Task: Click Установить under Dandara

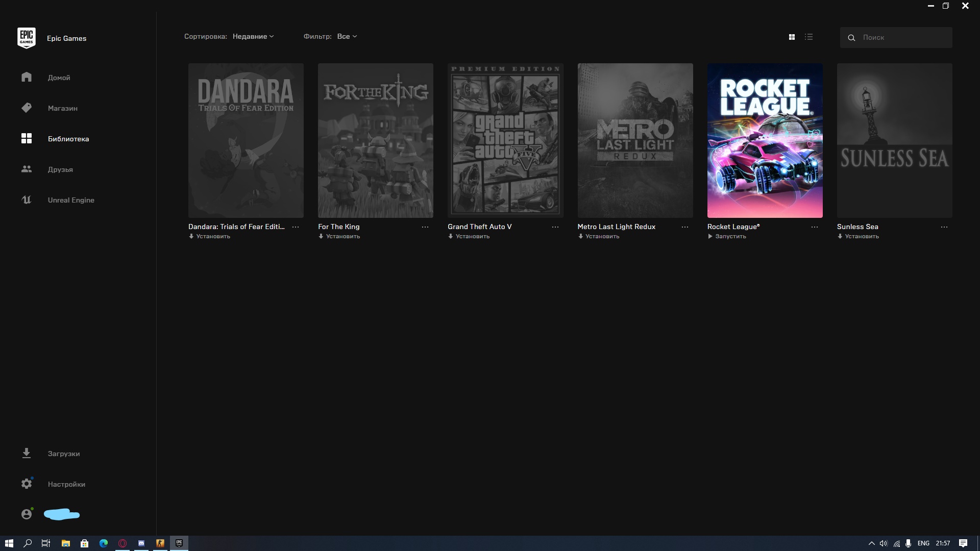Action: coord(209,236)
